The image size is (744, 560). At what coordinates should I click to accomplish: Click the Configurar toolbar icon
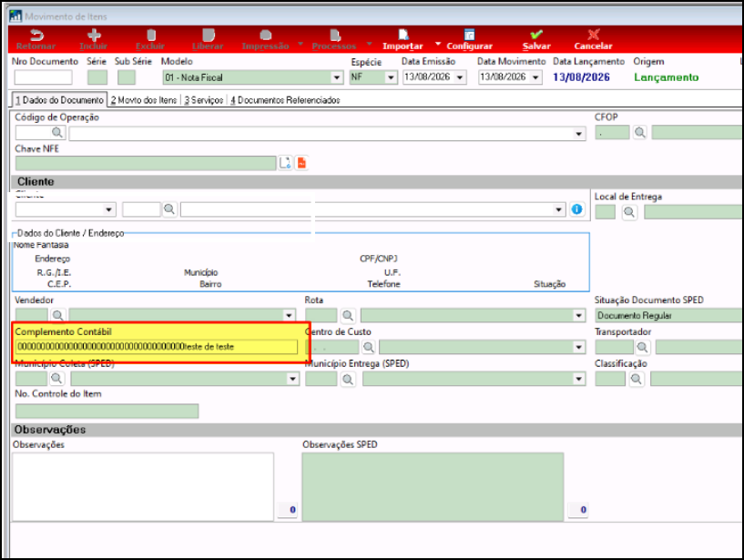469,35
